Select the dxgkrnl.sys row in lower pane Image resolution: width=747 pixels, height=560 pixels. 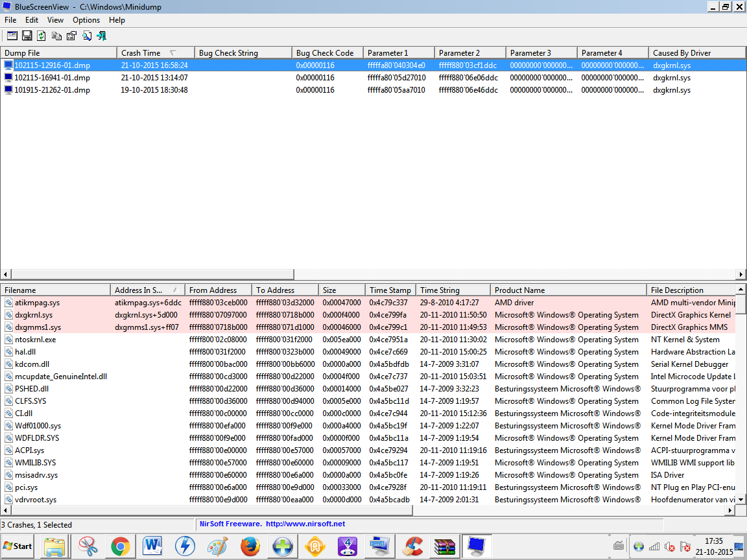point(368,315)
